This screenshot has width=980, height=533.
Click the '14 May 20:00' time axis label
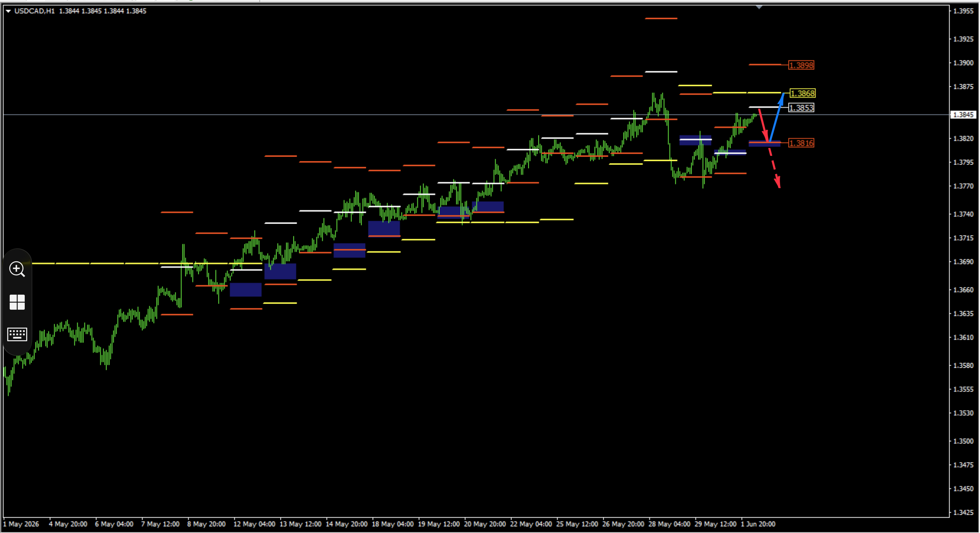(x=347, y=524)
